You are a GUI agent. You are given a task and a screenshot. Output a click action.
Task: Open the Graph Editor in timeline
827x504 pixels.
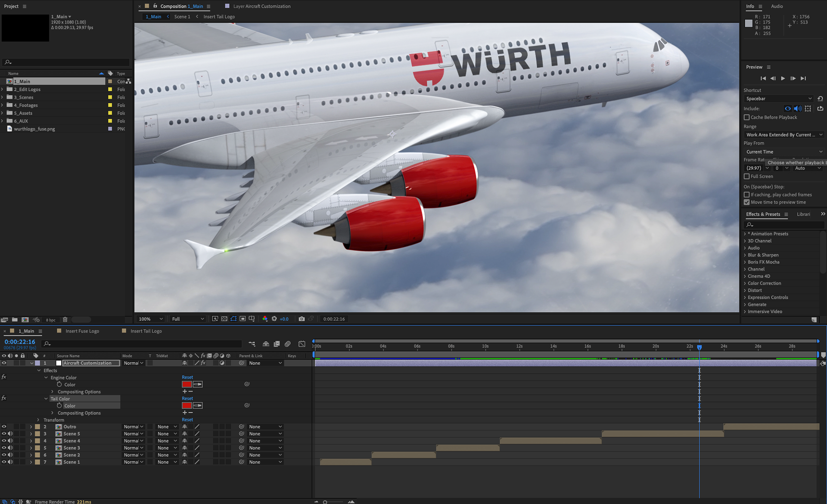tap(302, 344)
